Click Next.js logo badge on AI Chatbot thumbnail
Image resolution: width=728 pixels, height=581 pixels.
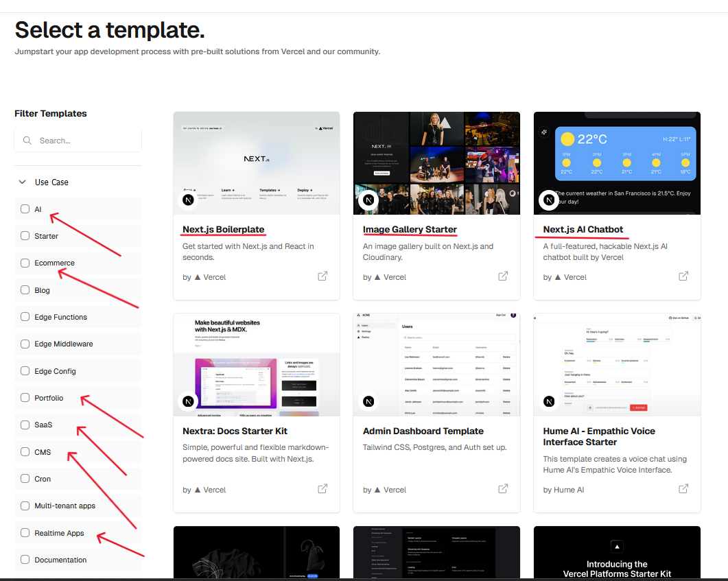[x=549, y=200]
